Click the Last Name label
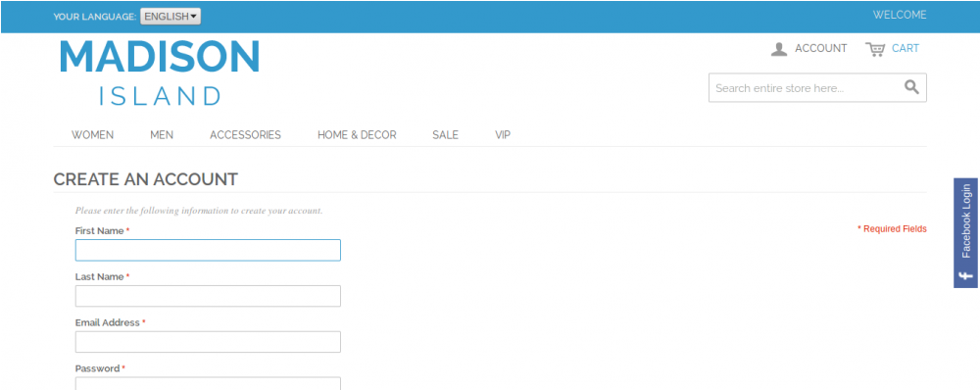This screenshot has height=390, width=980. pyautogui.click(x=99, y=277)
